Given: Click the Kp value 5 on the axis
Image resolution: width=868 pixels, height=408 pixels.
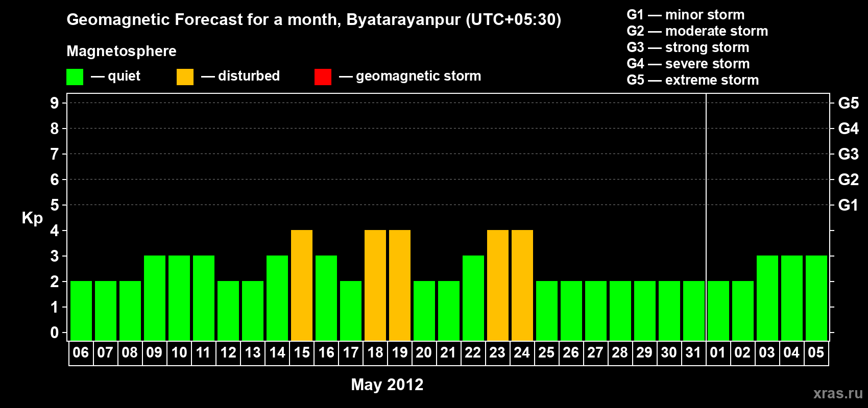Looking at the screenshot, I should pos(55,205).
